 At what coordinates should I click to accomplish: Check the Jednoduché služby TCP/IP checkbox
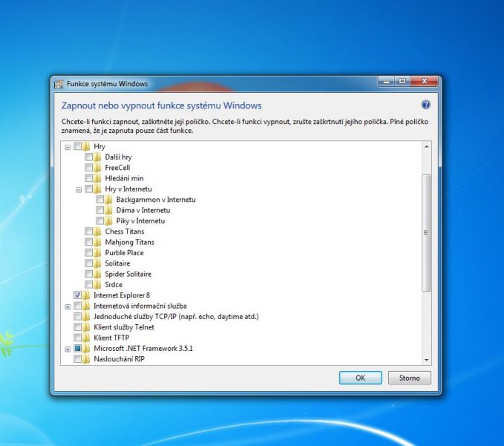(x=77, y=317)
